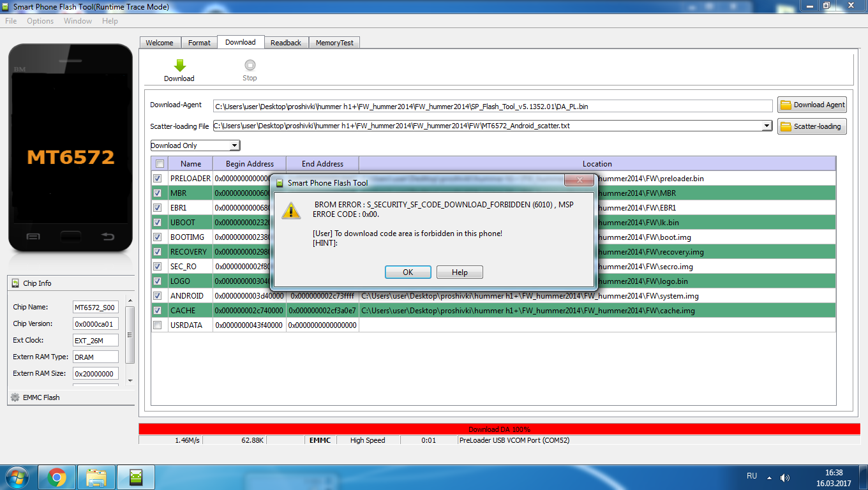
Task: Open Google Chrome from the taskbar
Action: (56, 477)
